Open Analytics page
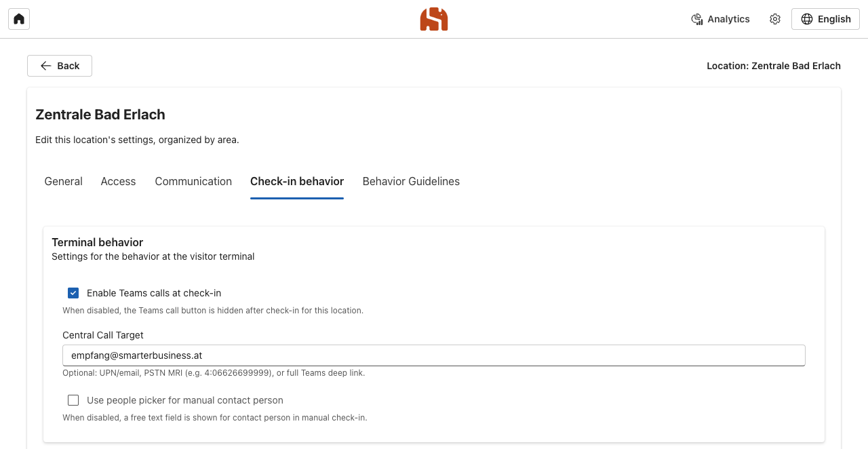The height and width of the screenshot is (449, 868). (x=720, y=19)
